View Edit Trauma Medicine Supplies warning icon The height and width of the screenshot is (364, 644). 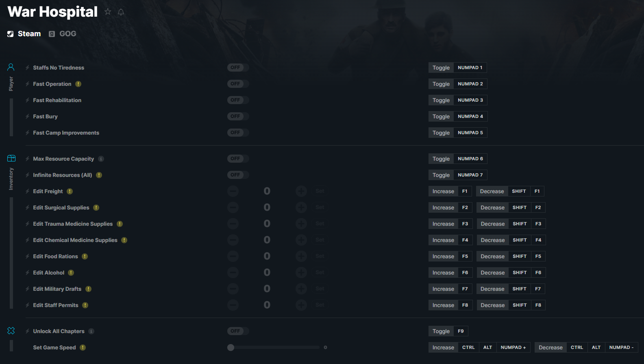[120, 224]
